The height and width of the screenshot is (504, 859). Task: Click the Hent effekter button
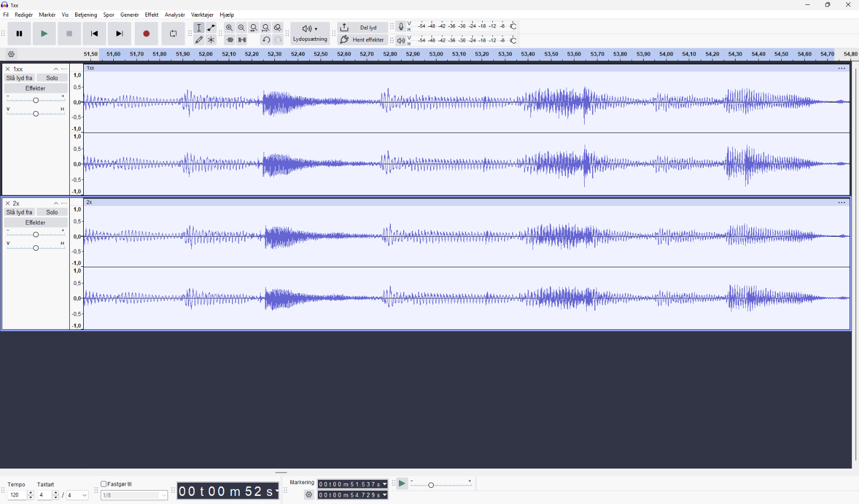[362, 40]
